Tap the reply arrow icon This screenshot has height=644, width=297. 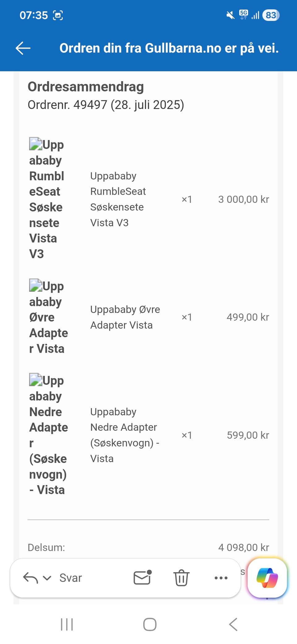tap(30, 578)
